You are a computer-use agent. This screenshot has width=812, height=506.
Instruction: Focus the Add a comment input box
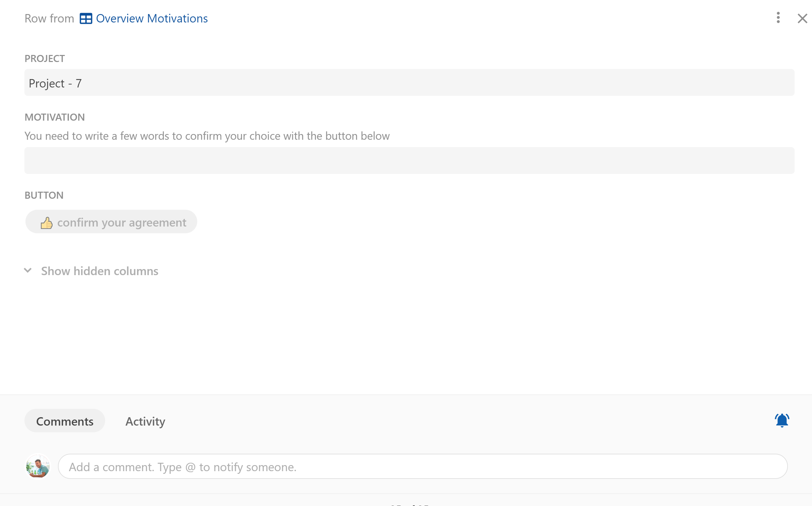coord(422,466)
